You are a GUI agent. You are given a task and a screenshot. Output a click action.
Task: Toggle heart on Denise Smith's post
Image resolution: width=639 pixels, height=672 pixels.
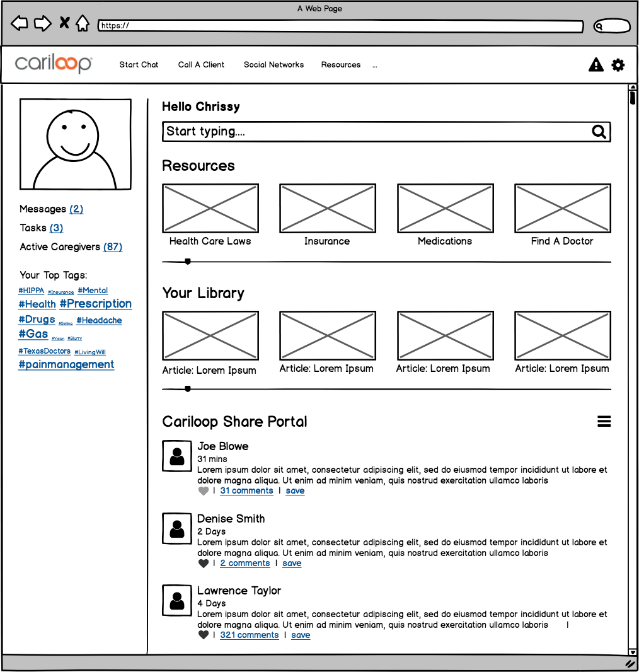click(203, 564)
